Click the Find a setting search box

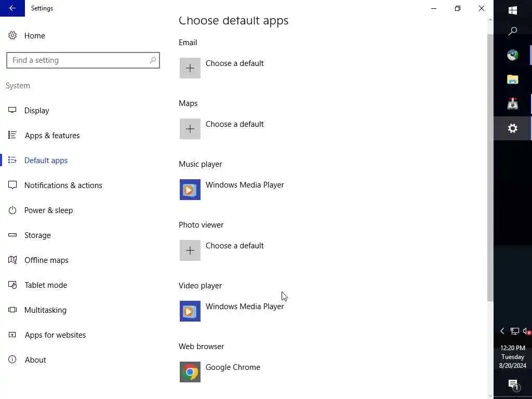pos(83,60)
